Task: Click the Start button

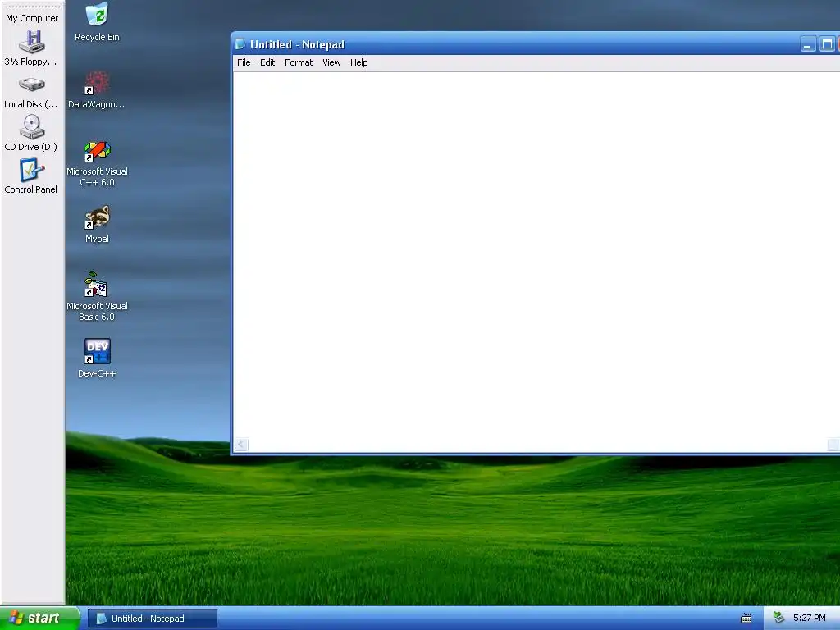Action: 39,619
